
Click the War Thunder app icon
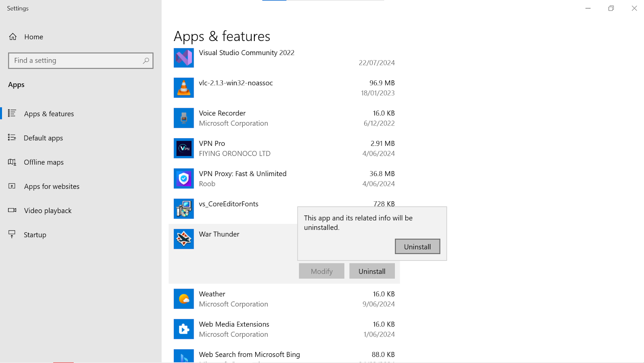[x=184, y=239]
